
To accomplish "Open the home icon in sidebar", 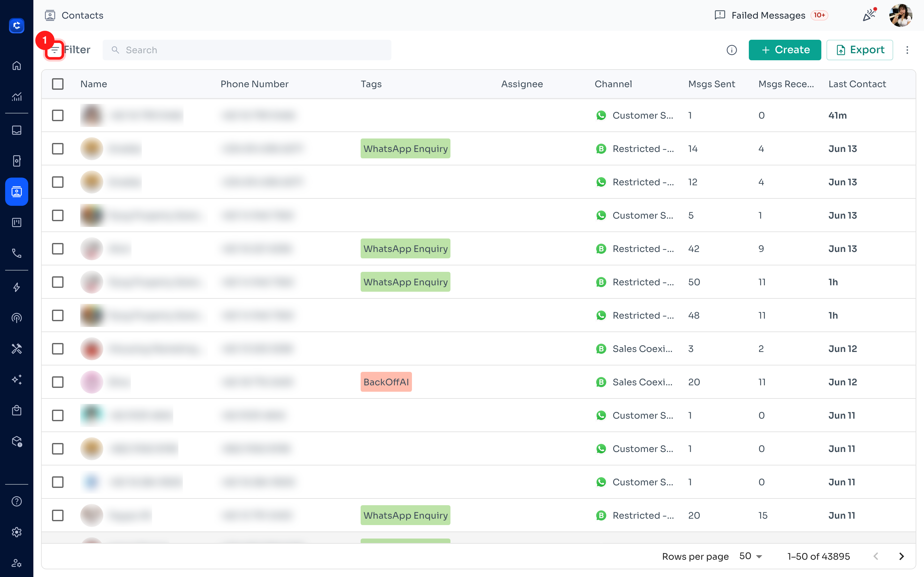I will (16, 66).
